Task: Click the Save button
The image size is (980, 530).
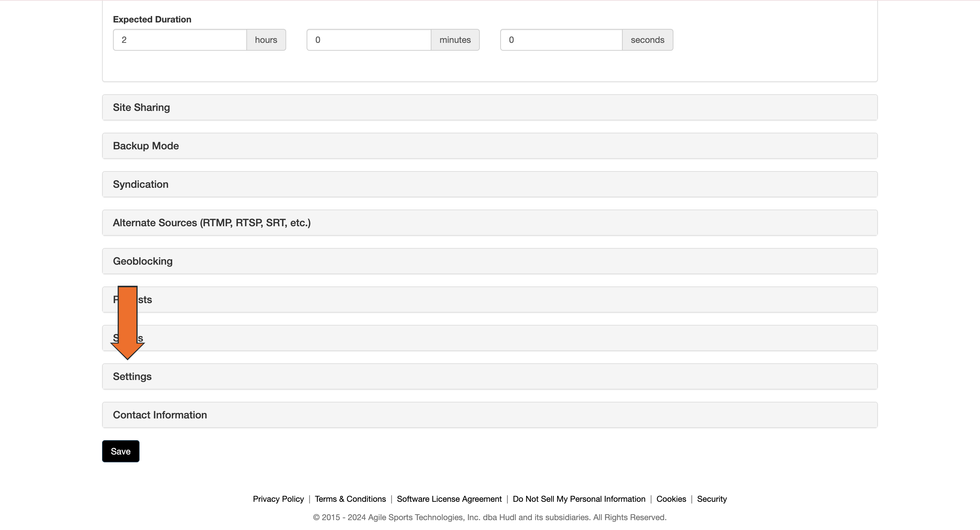Action: [120, 451]
